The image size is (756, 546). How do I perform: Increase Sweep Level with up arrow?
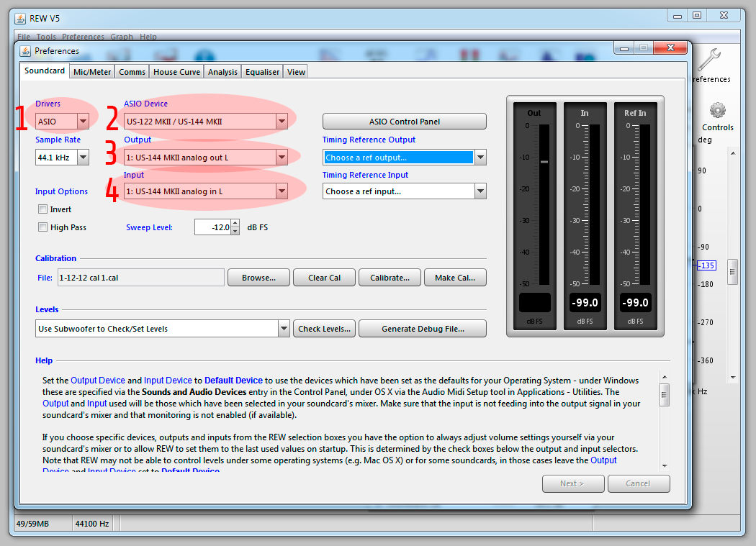pyautogui.click(x=235, y=222)
